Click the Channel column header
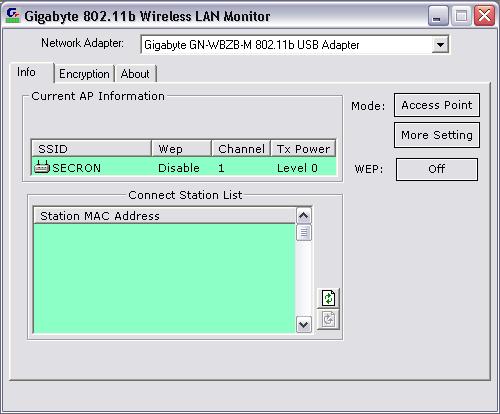Viewport: 500px width, 414px height. click(x=241, y=148)
